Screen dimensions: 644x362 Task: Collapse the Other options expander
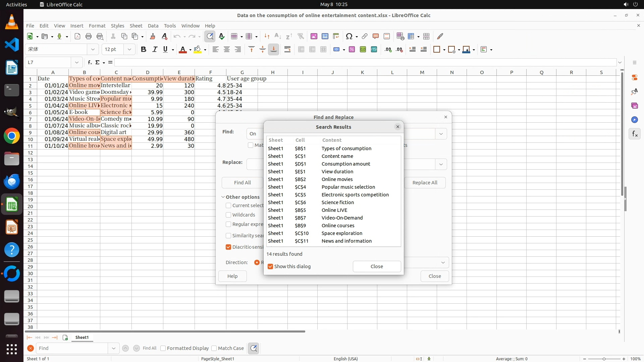(223, 197)
